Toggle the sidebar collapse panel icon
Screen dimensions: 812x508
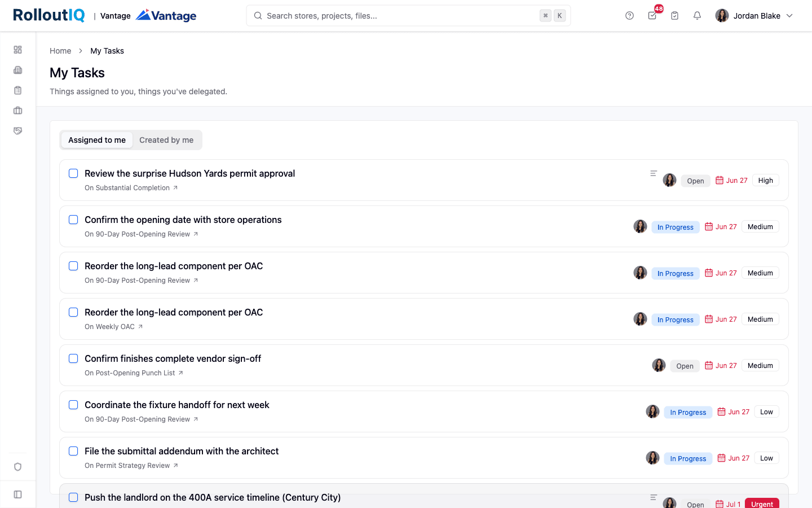point(18,494)
